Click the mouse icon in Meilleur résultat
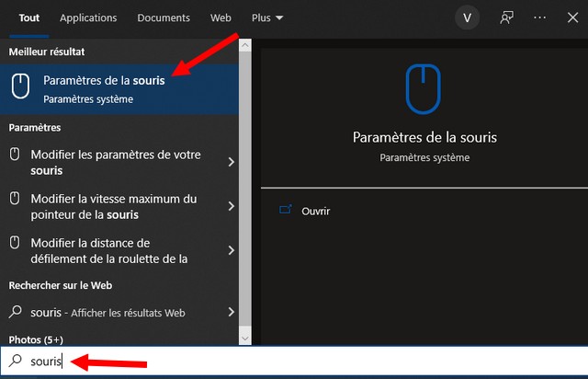The image size is (588, 379). click(x=20, y=86)
